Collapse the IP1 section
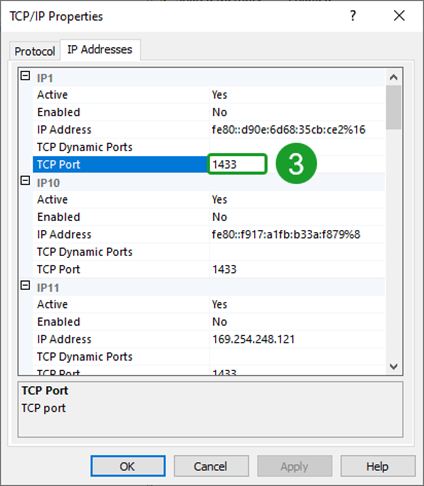The width and height of the screenshot is (424, 486). [25, 76]
